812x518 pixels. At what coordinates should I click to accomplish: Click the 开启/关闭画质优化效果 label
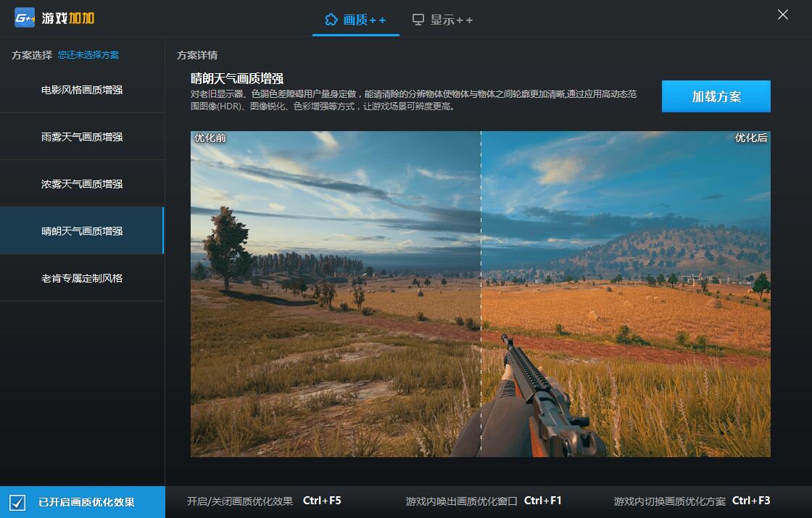tap(240, 501)
